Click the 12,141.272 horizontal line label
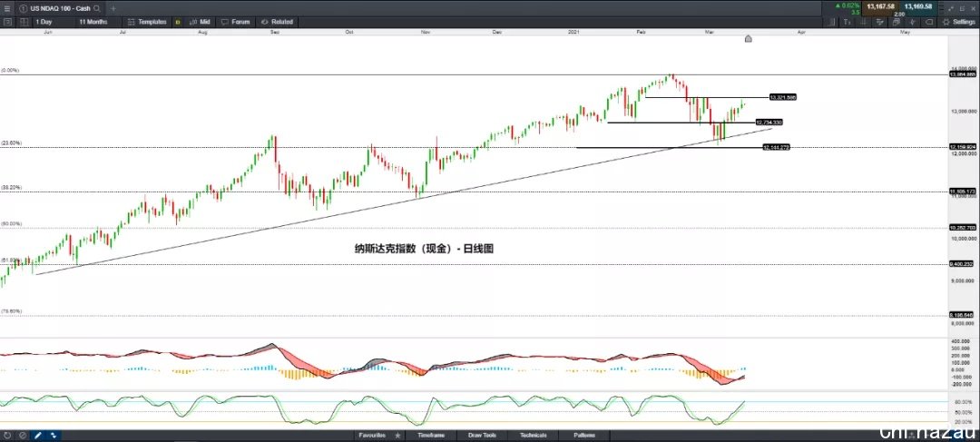Screen dimensions: 980x442 tap(776, 148)
